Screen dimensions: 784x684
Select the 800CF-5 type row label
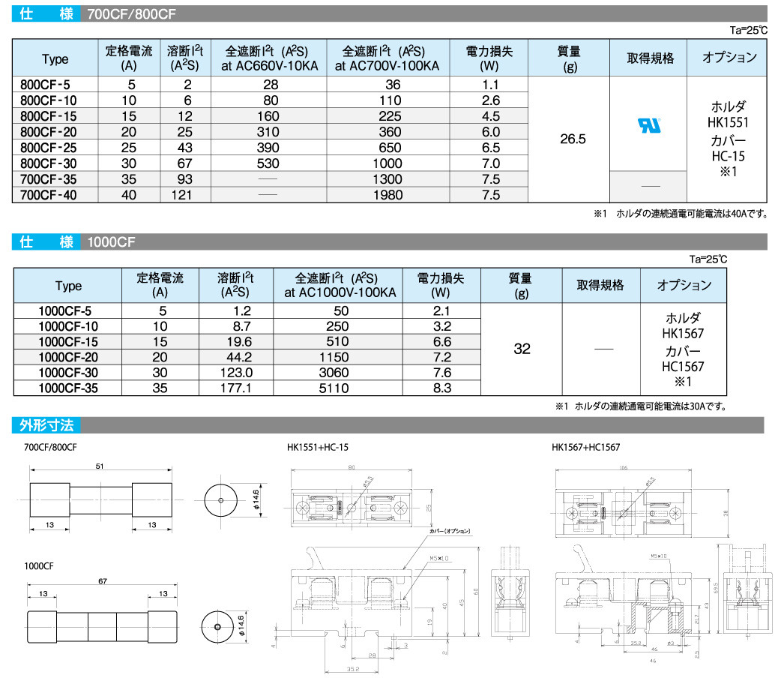[x=45, y=85]
